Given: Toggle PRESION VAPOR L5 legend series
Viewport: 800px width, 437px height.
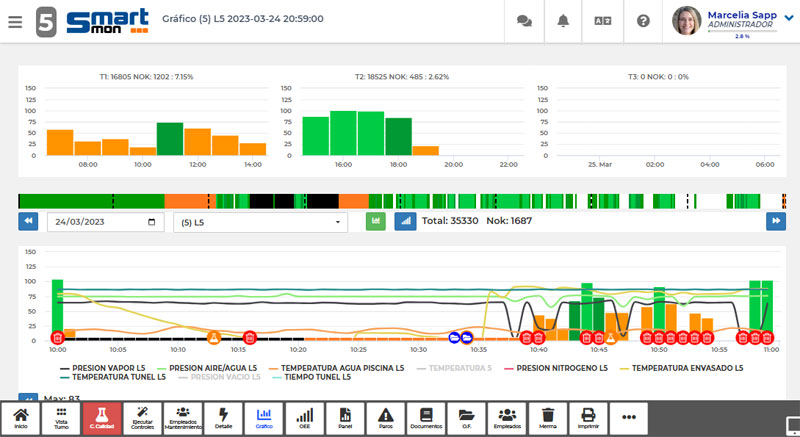Looking at the screenshot, I should pos(102,368).
